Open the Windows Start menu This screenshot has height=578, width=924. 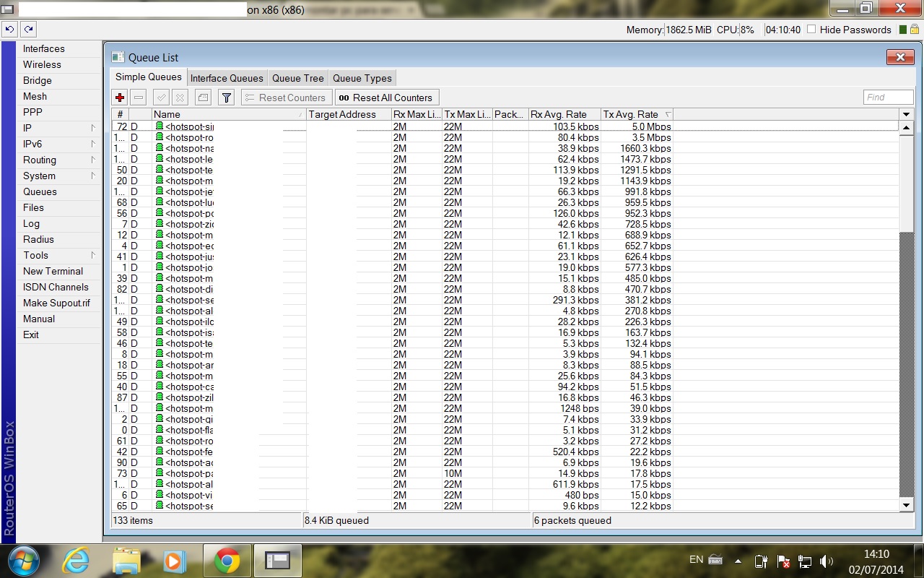click(x=24, y=561)
